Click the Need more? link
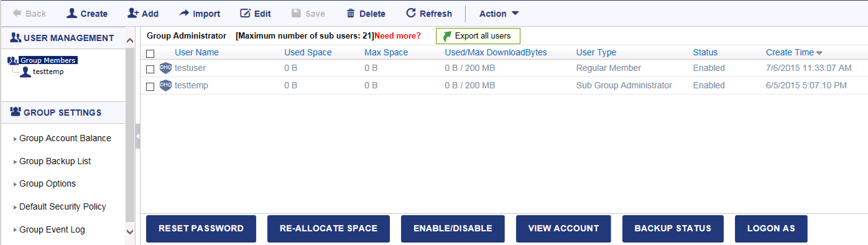The image size is (868, 245). coord(397,36)
